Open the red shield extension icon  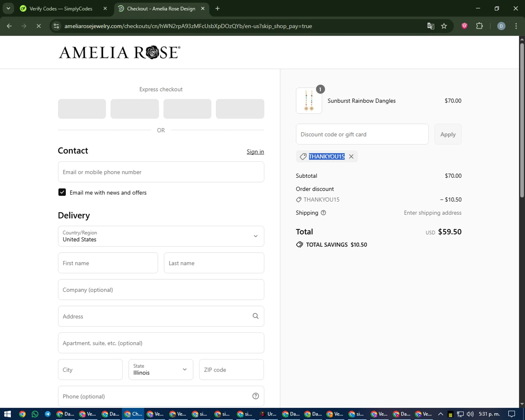click(x=464, y=26)
